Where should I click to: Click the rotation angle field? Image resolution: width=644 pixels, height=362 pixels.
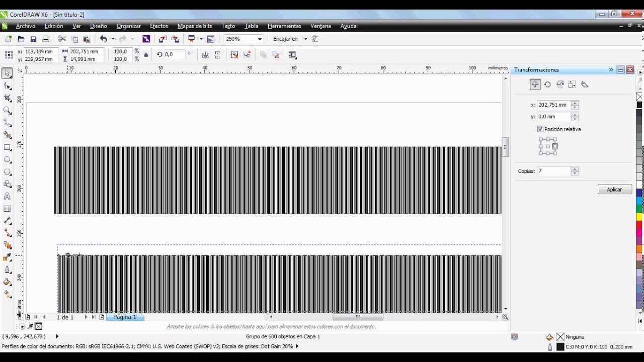pyautogui.click(x=174, y=55)
